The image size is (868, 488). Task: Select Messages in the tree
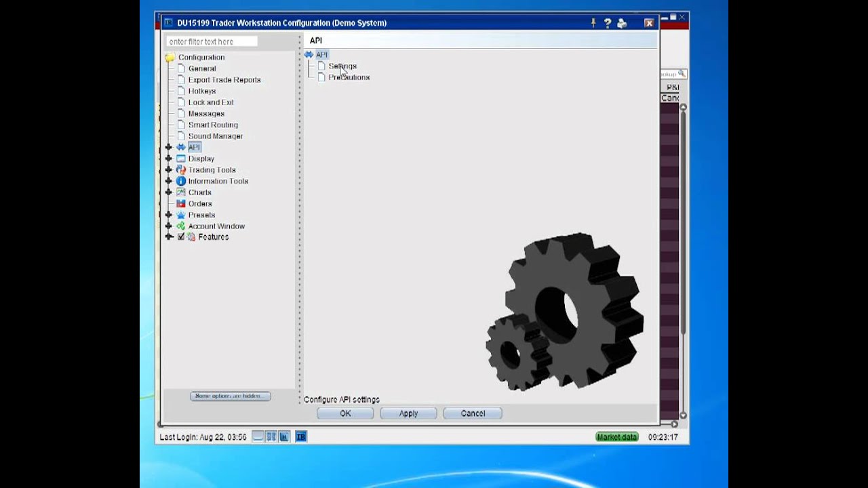[x=206, y=114]
